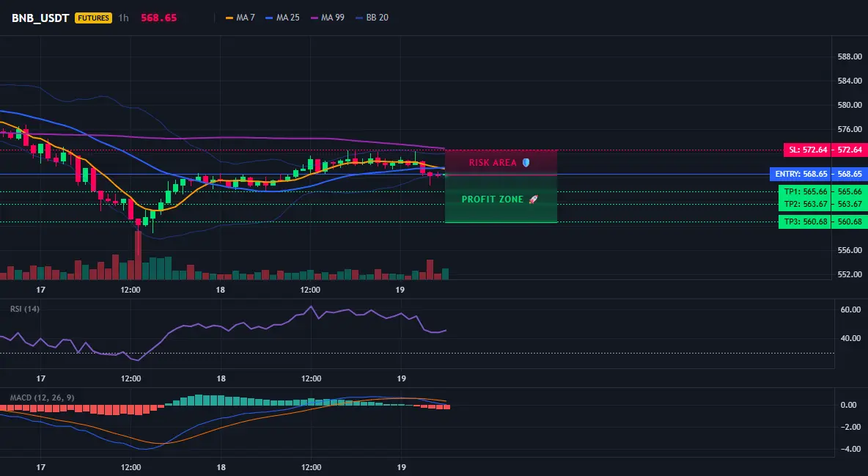Select the ENTRY: 568.65 price tag

[801, 174]
